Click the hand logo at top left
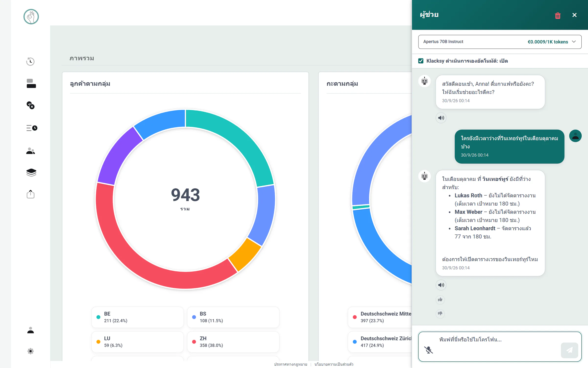 pyautogui.click(x=31, y=17)
